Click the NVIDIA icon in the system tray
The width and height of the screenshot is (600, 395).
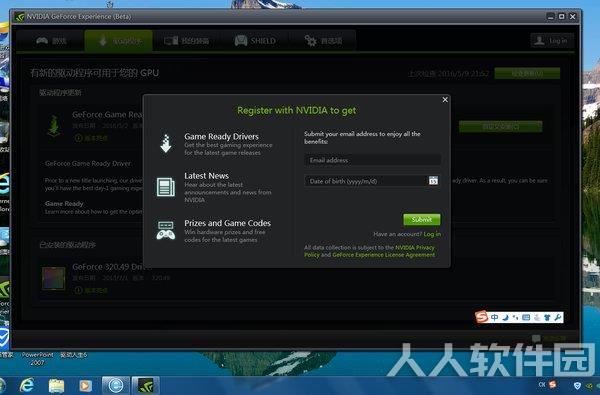[590, 386]
